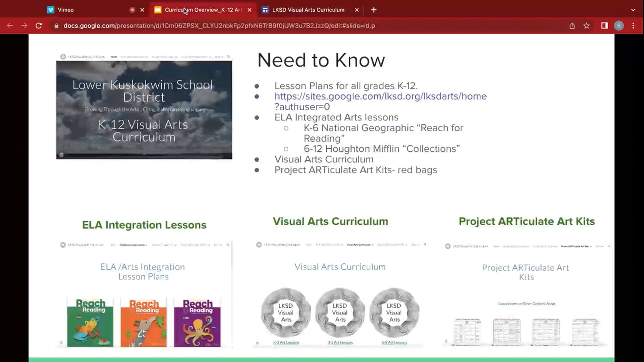The width and height of the screenshot is (644, 362).
Task: Close the Curriculum Overview_K-12 Art tab
Action: point(250,10)
